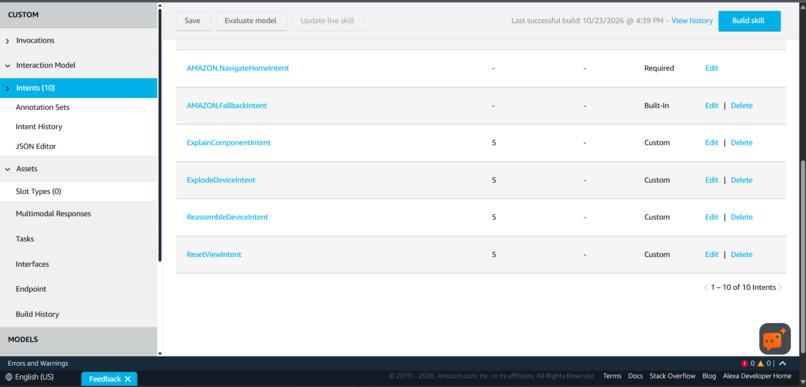Open Docs footer link
806x387 pixels.
pos(635,376)
